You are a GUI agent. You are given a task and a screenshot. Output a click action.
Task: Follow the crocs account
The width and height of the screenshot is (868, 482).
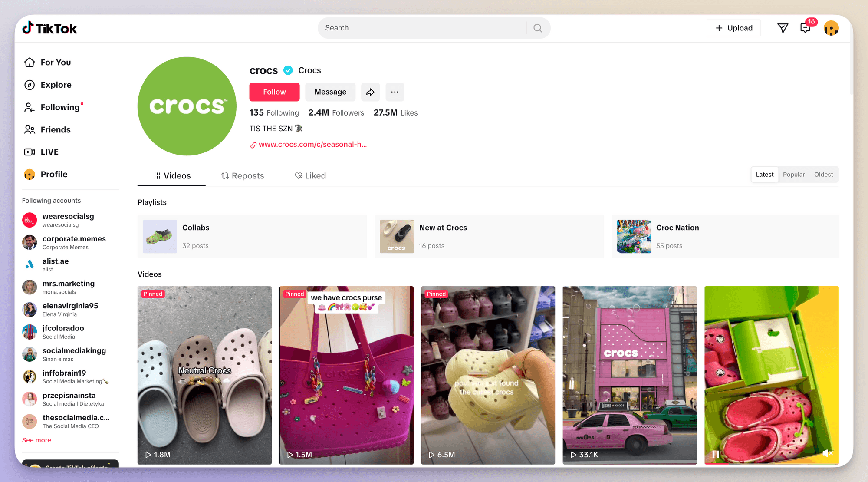[274, 92]
